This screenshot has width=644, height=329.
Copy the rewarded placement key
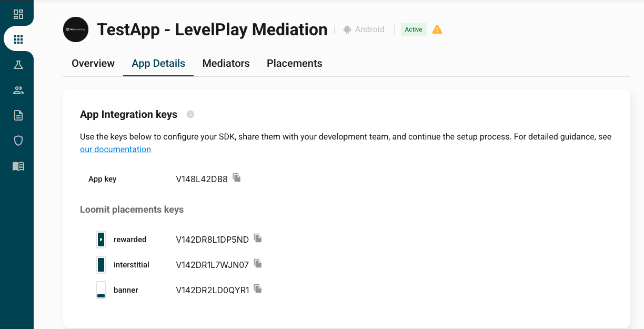[258, 238]
